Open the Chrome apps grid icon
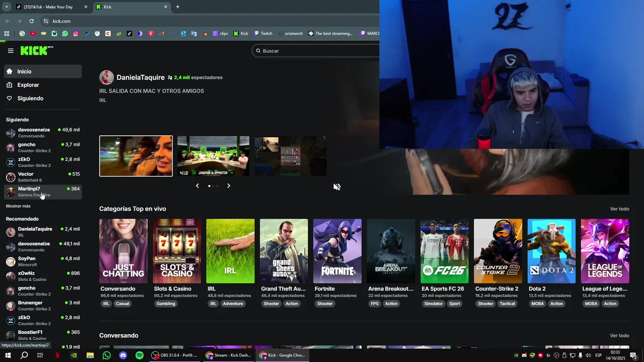 [7, 34]
